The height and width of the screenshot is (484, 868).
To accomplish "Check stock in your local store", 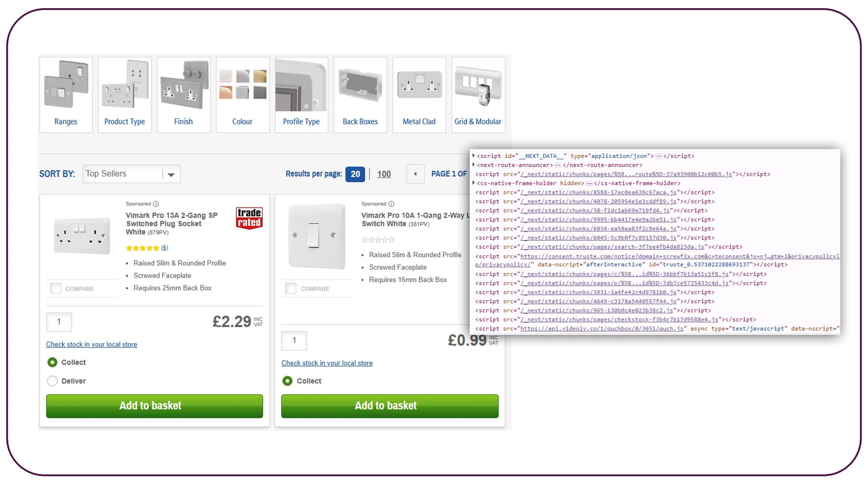I will click(x=91, y=344).
